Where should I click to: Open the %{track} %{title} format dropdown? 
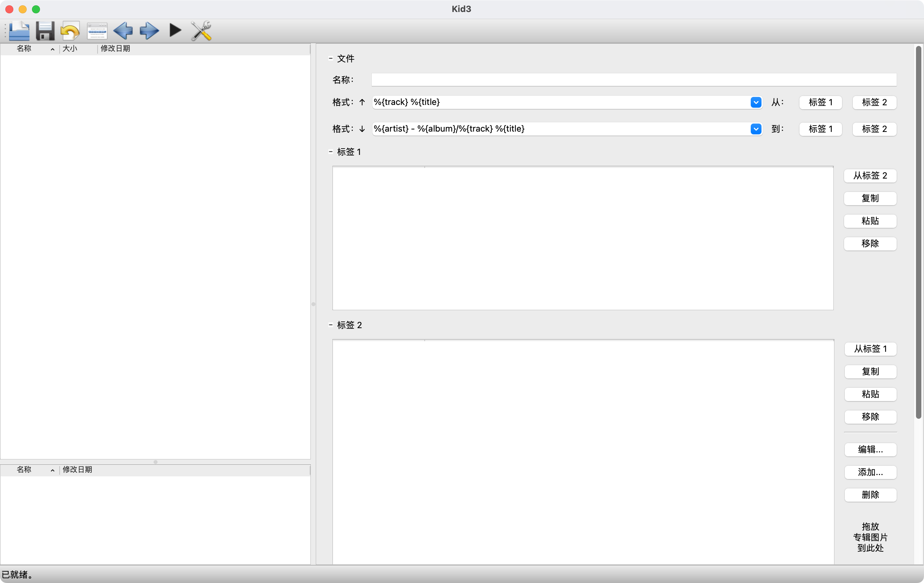tap(755, 102)
